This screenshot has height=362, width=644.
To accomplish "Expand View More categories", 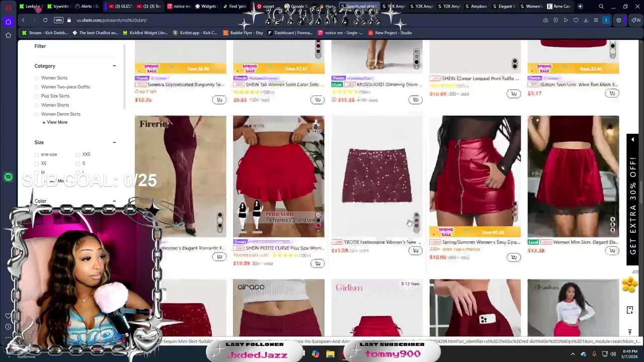I will click(x=55, y=122).
